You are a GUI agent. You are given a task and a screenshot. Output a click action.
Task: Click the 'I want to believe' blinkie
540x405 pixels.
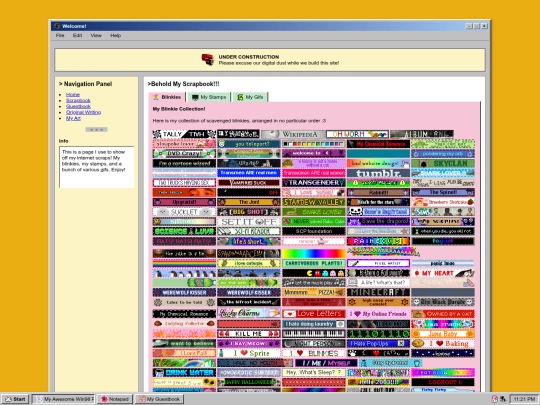[184, 343]
